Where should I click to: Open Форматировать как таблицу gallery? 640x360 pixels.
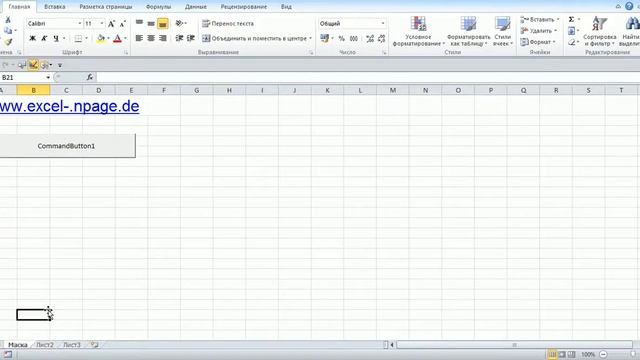[x=469, y=31]
